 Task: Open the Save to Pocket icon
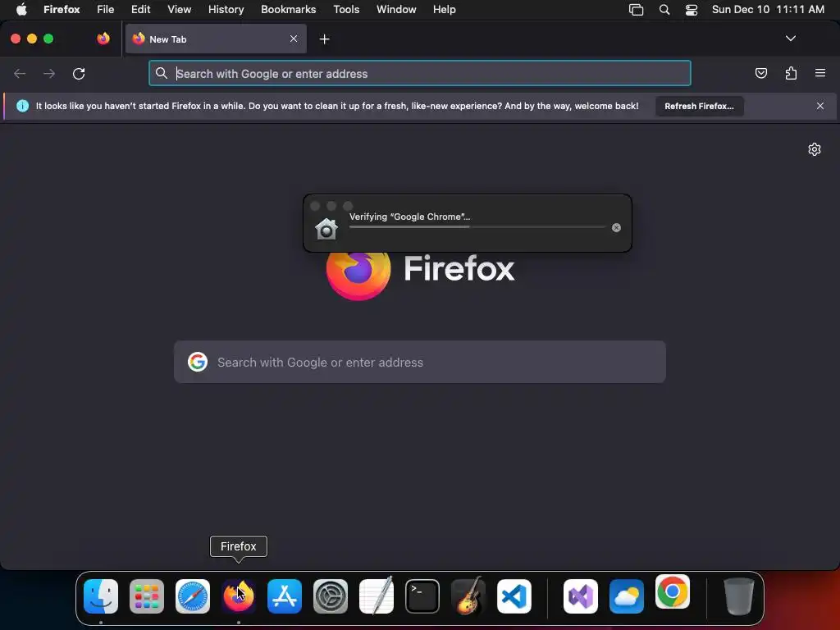(x=760, y=73)
